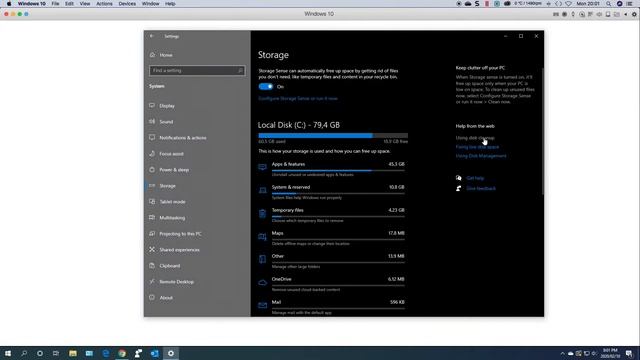Click the Give feedback person icon
This screenshot has width=640, height=360.
[x=459, y=189]
